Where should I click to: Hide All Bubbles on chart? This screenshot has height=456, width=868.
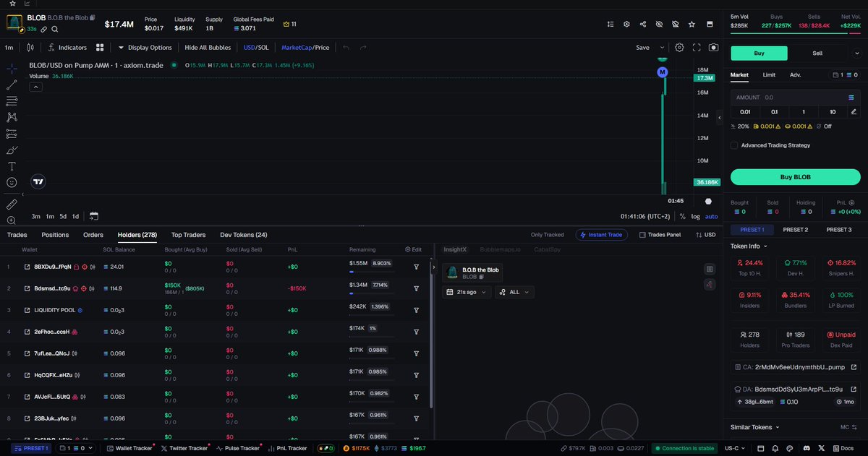pos(208,48)
